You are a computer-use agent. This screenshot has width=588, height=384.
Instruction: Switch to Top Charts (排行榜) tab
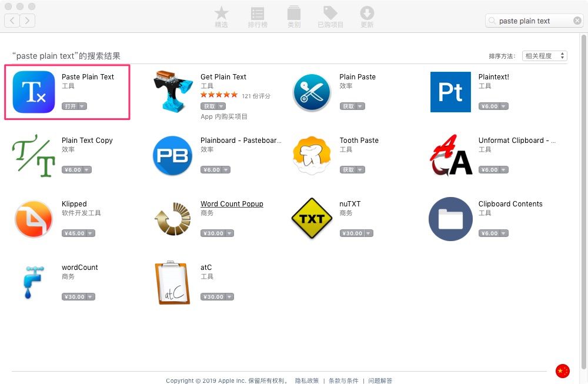click(258, 17)
